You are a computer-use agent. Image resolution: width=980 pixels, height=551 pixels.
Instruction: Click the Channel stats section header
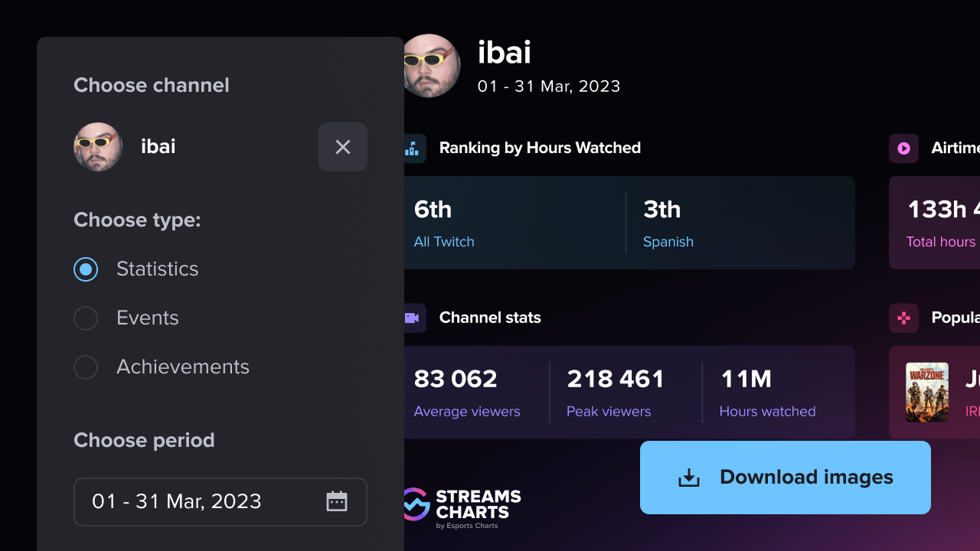point(490,318)
